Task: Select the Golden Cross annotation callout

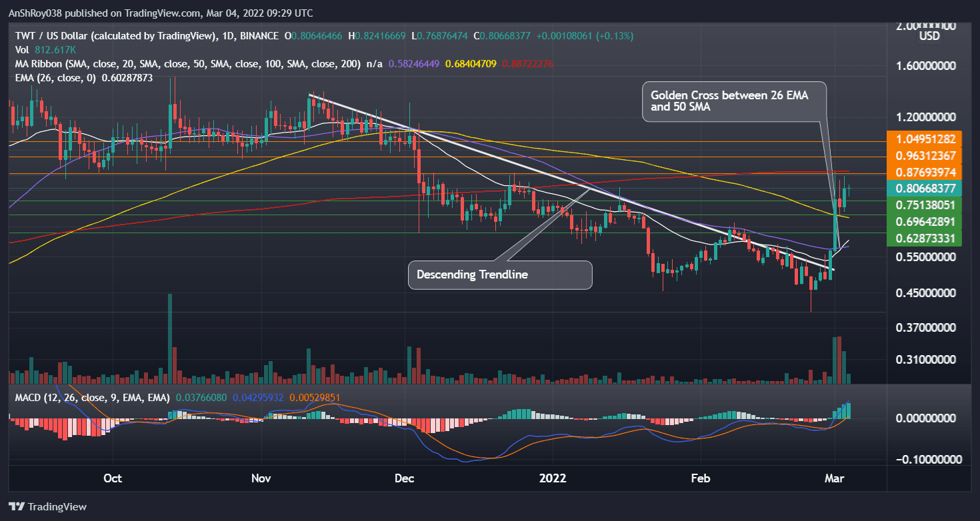Action: click(733, 101)
